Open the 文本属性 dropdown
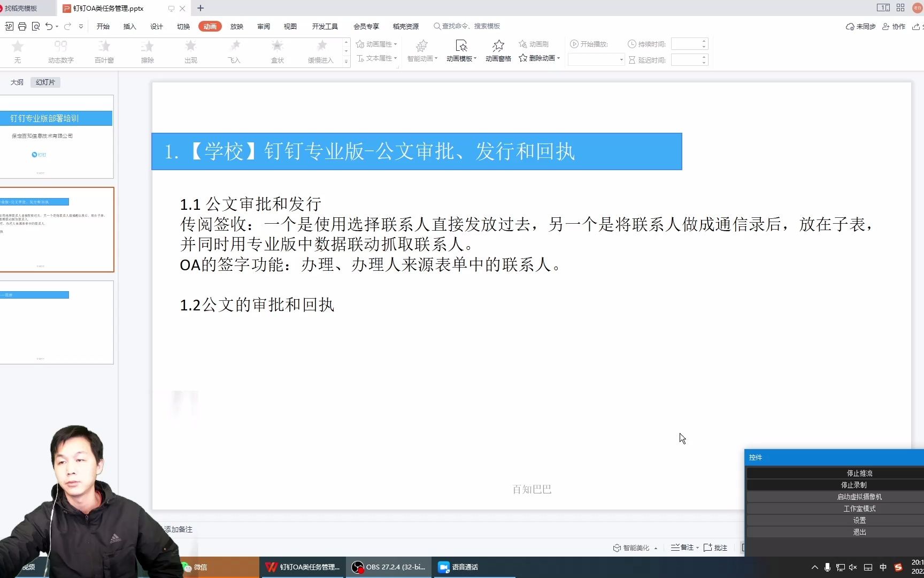924x578 pixels. pos(376,58)
